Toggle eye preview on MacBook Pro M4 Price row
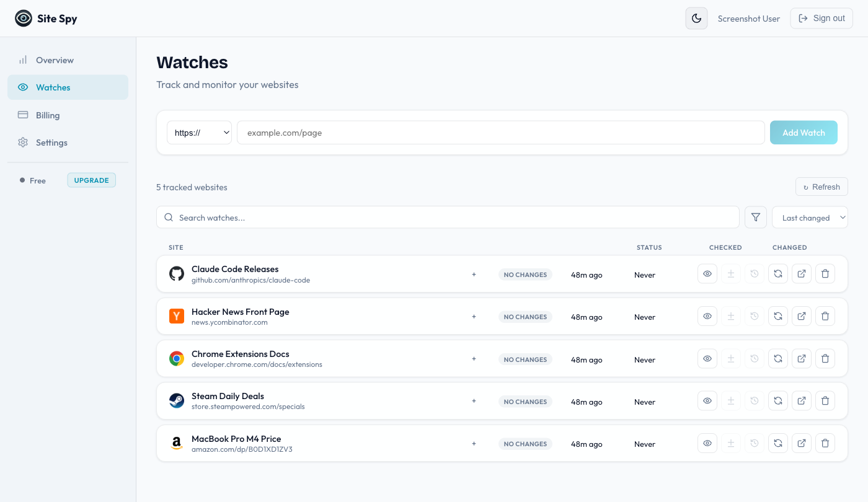 (x=707, y=443)
